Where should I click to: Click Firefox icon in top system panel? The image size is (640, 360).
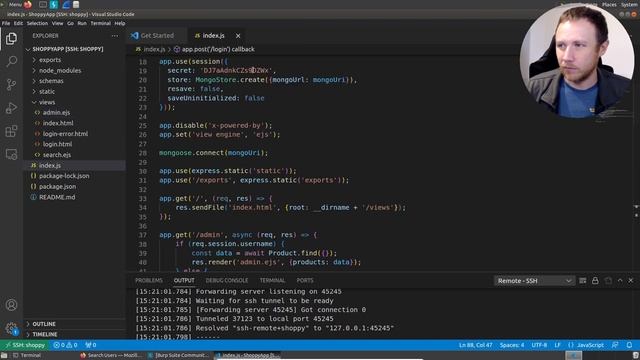coord(28,4)
